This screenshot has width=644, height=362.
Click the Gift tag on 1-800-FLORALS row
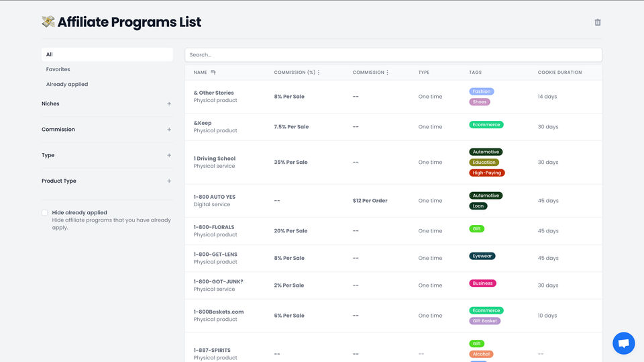476,229
